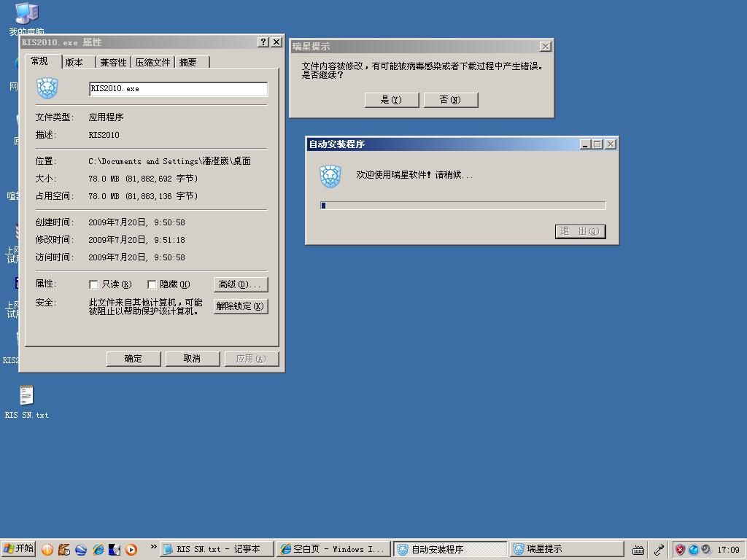Open the keyboard input method tray icon
Screen dimensions: 747x560
tap(638, 550)
